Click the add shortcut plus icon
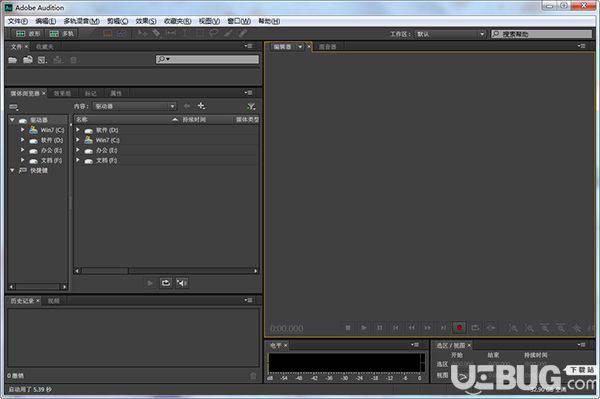600x399 pixels. [201, 106]
